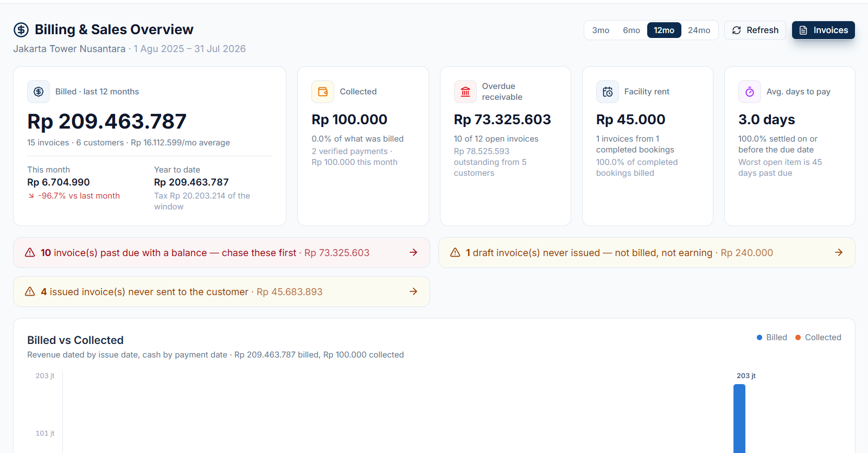Refresh the billing overview
The image size is (868, 453).
coord(755,30)
